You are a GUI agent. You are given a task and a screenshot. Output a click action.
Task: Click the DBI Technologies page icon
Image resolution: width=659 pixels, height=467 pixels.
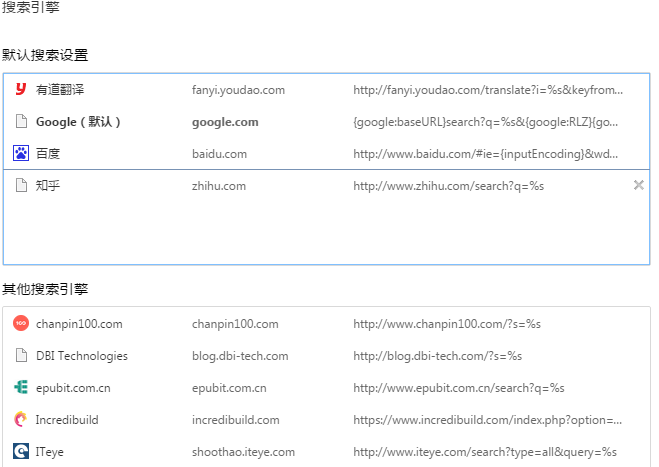21,355
